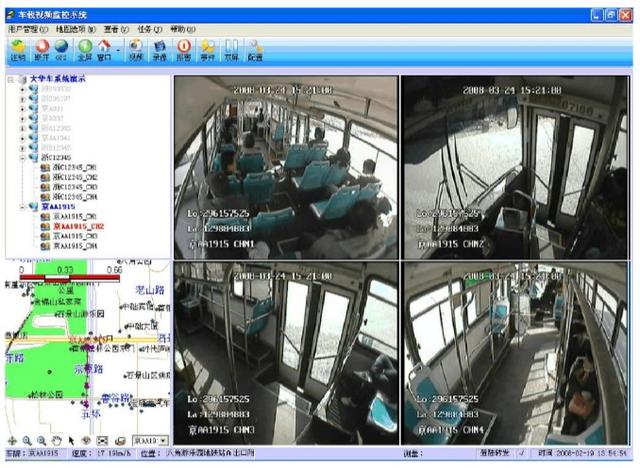Select the 京AA1915 CHN1 video pane
This screenshot has height=468, width=640.
pos(286,167)
